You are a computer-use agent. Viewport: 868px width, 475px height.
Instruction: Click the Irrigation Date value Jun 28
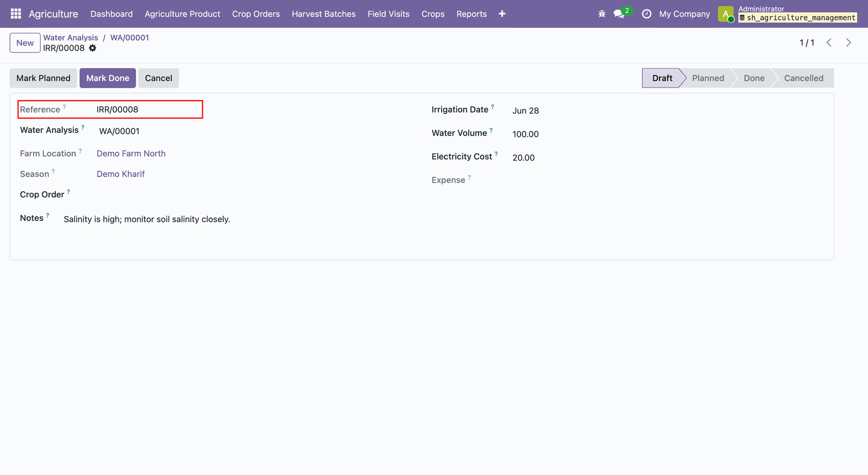pos(526,111)
